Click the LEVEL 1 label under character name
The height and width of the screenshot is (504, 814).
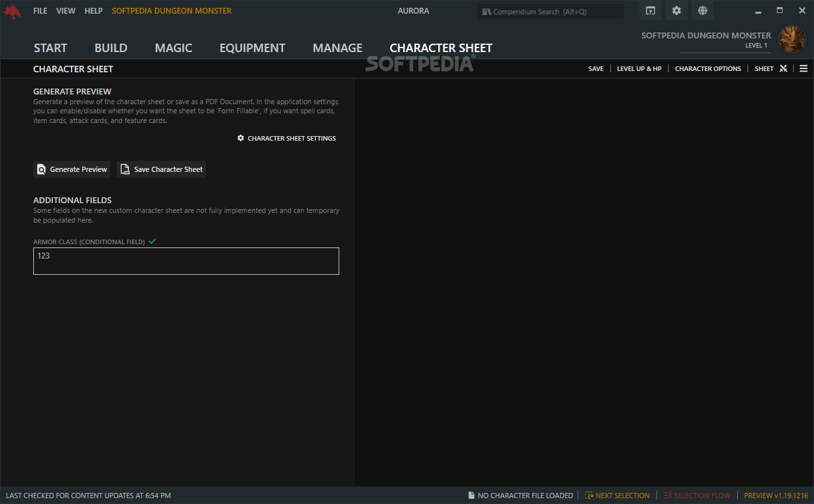(x=756, y=46)
